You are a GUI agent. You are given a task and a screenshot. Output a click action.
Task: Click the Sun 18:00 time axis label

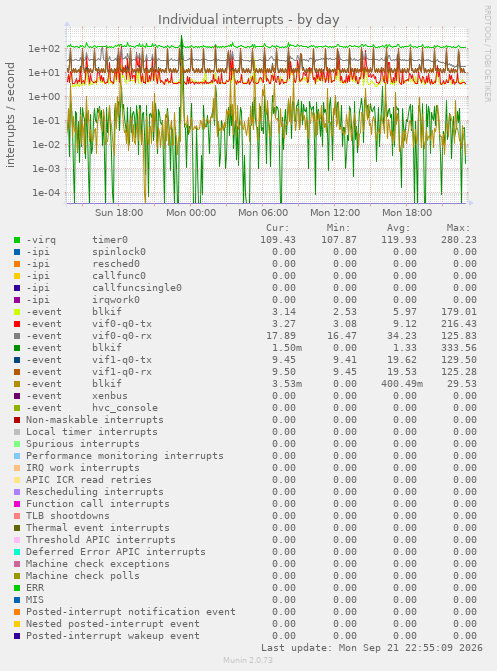119,213
